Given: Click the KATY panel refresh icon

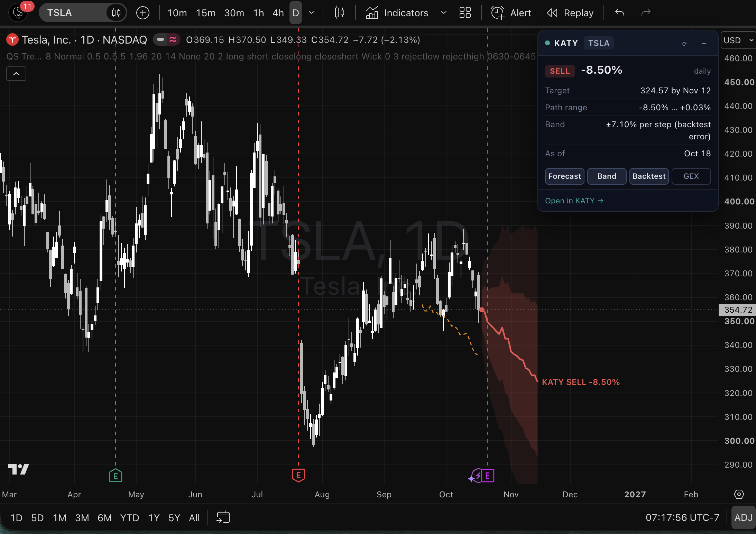Looking at the screenshot, I should coord(684,44).
